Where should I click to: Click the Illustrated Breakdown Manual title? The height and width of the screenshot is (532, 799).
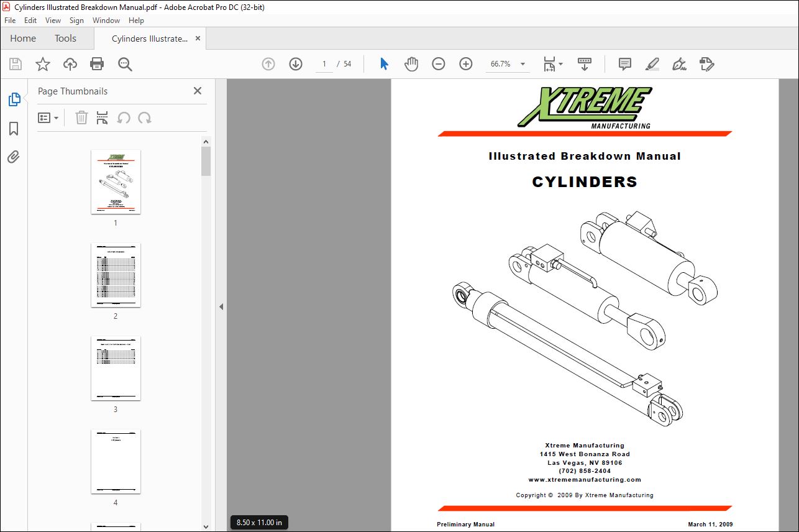click(x=585, y=157)
